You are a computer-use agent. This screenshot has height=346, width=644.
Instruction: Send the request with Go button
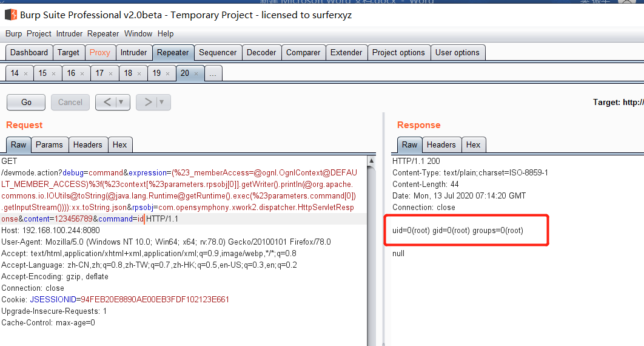pos(26,102)
